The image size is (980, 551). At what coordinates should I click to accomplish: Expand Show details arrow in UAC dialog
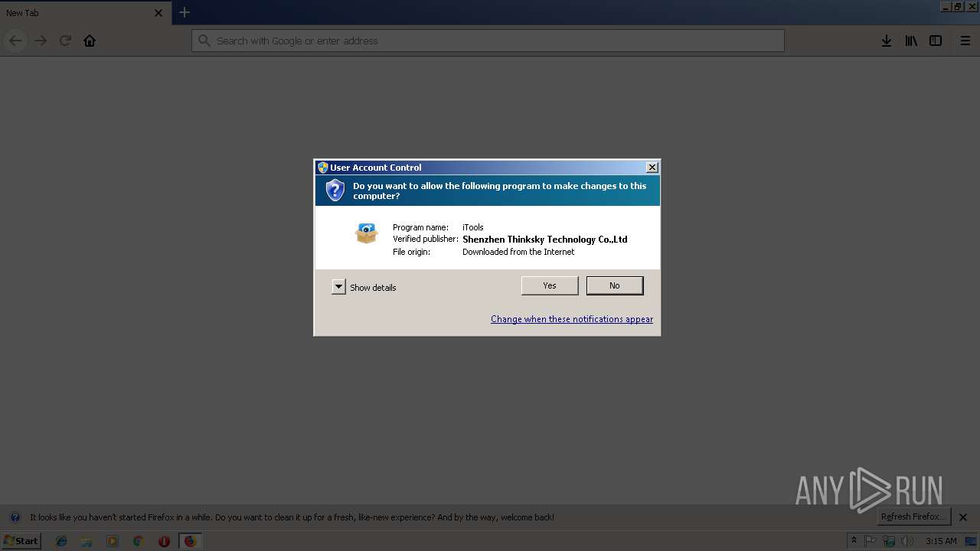338,287
